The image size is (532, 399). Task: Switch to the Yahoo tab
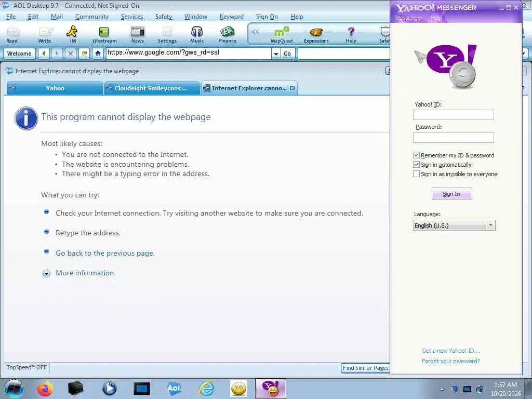pyautogui.click(x=55, y=88)
